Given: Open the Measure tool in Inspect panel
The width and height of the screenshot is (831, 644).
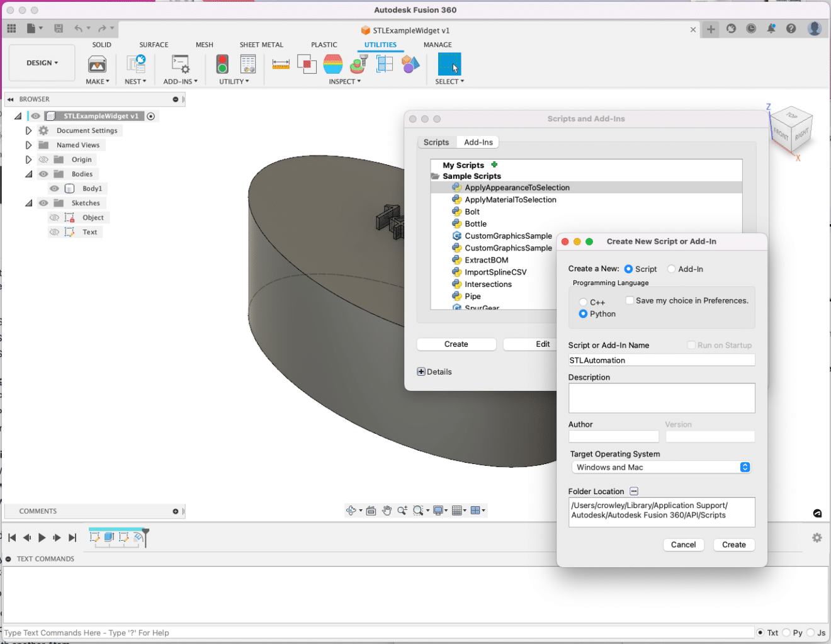Looking at the screenshot, I should (281, 64).
